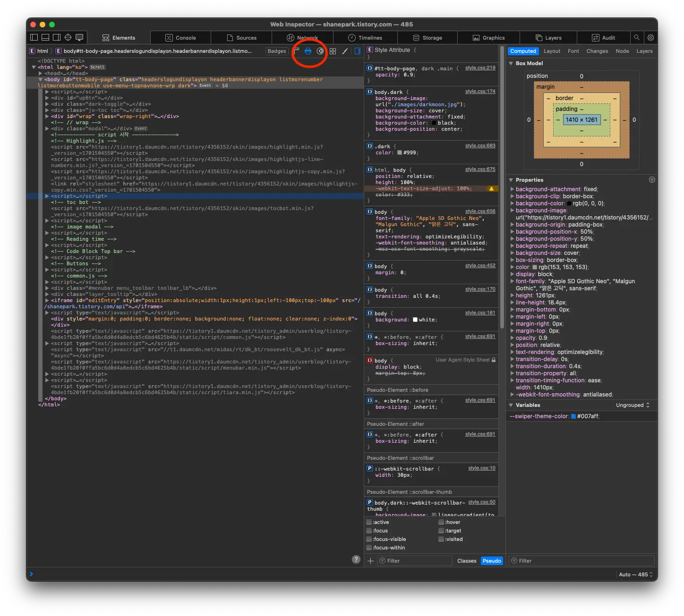The width and height of the screenshot is (684, 616).
Task: Dock inspector to bottom icon
Action: tap(45, 37)
